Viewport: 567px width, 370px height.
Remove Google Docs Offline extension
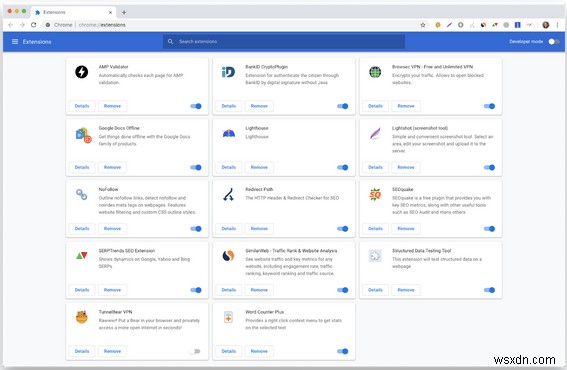tap(112, 167)
